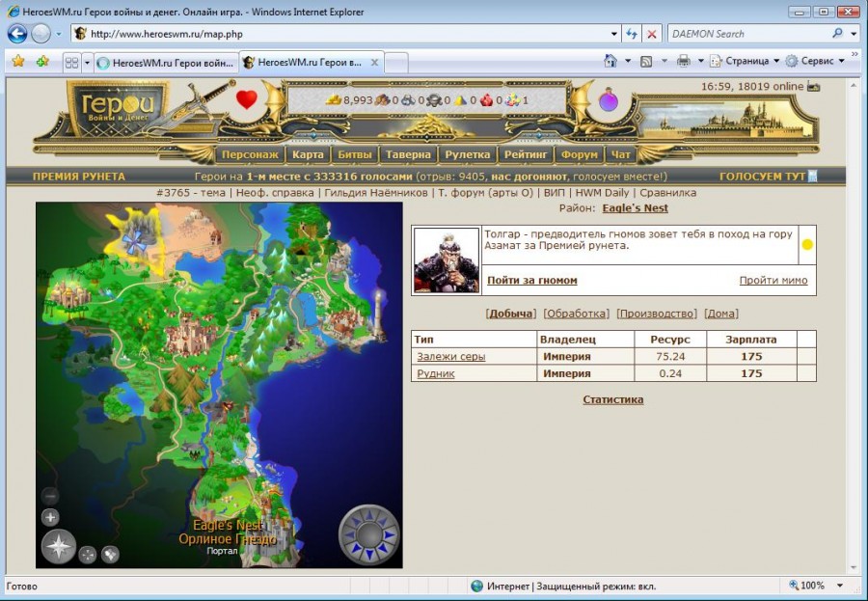Click the Пройти мимо link
868x601 pixels.
[x=773, y=281]
